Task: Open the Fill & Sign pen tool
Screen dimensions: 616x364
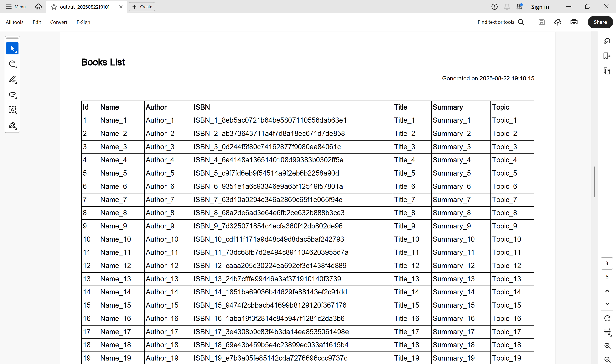Action: coord(12,125)
